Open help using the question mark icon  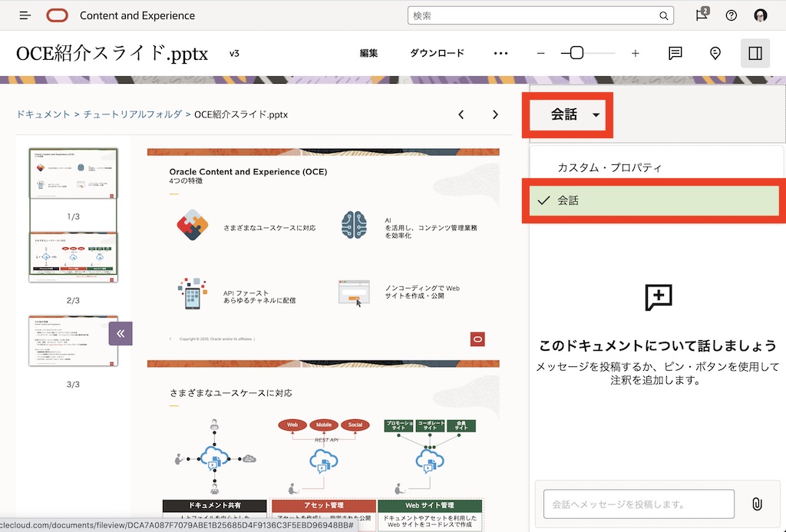pos(731,15)
